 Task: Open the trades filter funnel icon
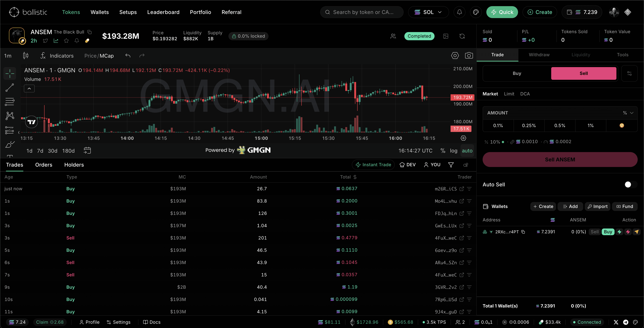coord(451,165)
